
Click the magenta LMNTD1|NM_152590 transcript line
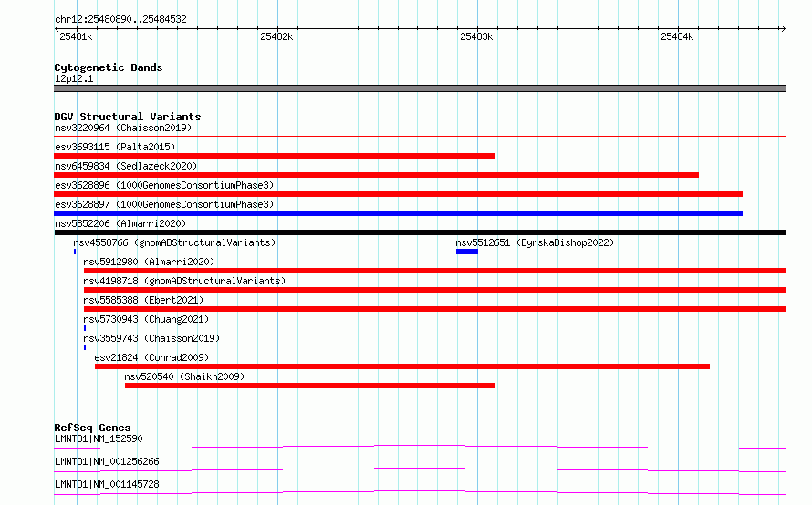click(x=420, y=447)
